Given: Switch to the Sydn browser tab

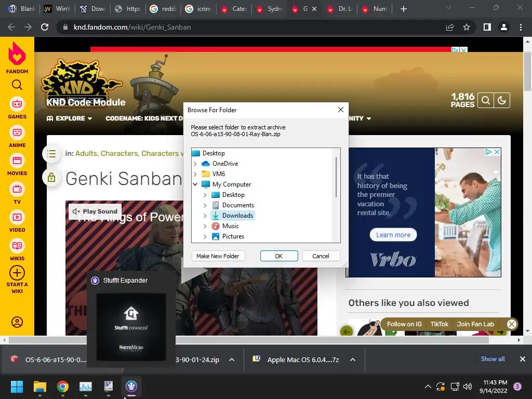Looking at the screenshot, I should point(270,9).
